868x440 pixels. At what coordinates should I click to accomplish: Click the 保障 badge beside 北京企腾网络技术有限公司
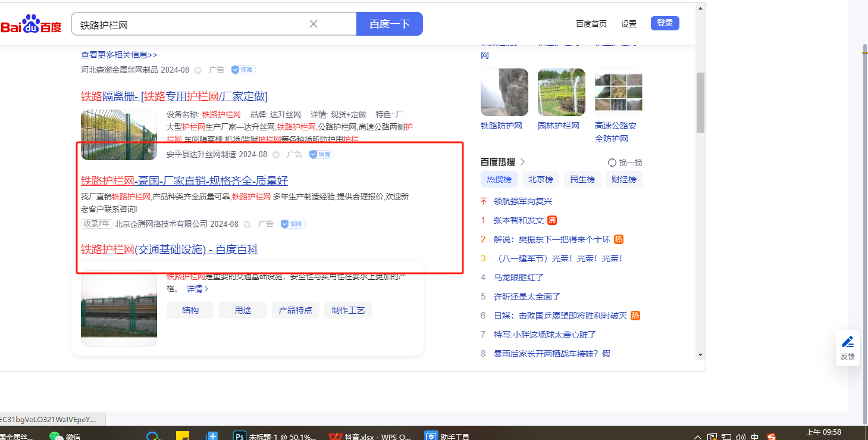[292, 224]
